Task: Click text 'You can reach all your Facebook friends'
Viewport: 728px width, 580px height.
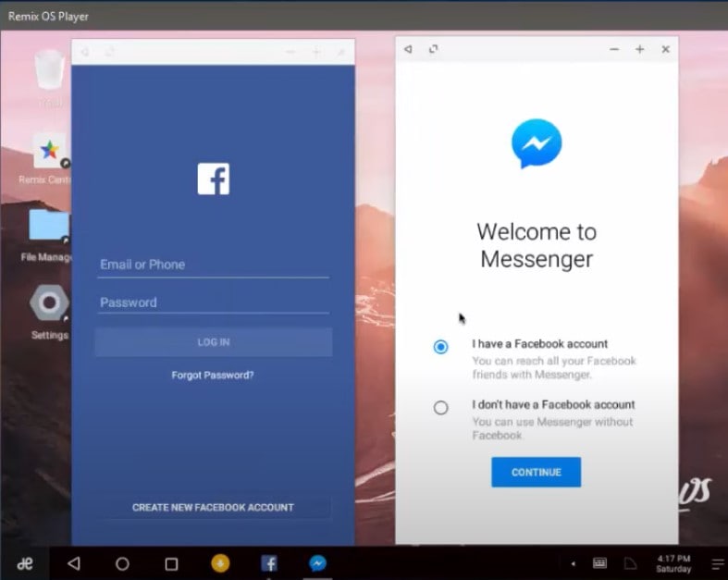Action: pyautogui.click(x=554, y=368)
